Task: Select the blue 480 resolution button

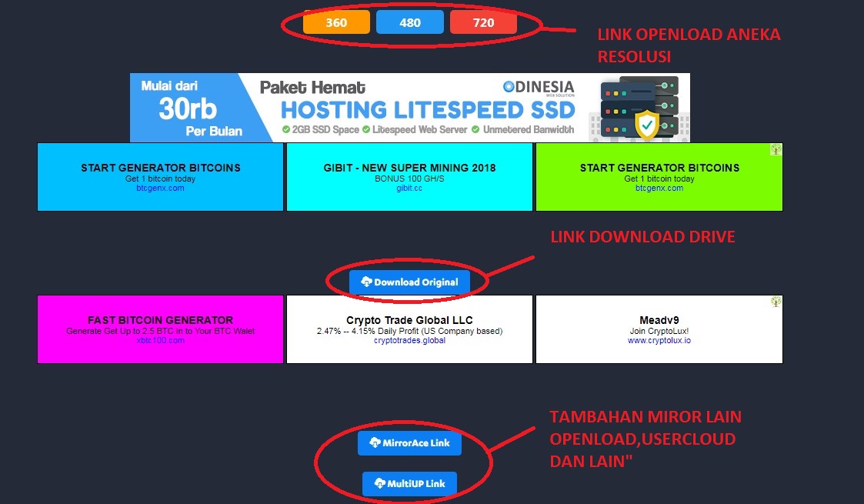Action: coord(409,22)
